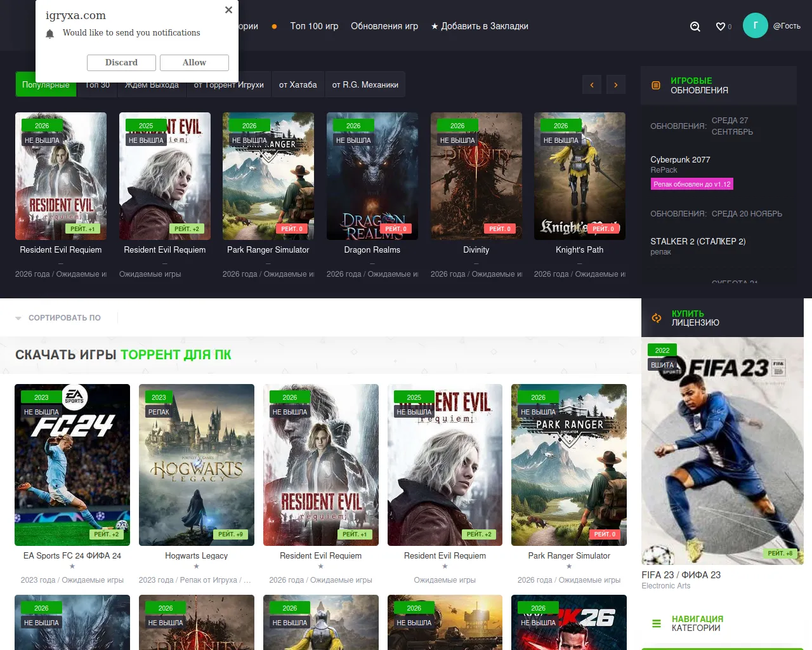
Task: Open EA Sports FC 24 cover
Action: [72, 465]
